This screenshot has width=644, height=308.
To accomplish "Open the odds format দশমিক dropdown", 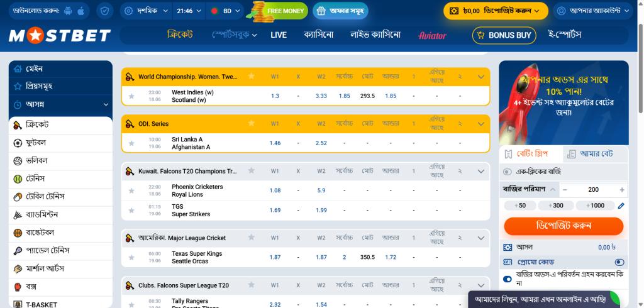I will pos(147,11).
